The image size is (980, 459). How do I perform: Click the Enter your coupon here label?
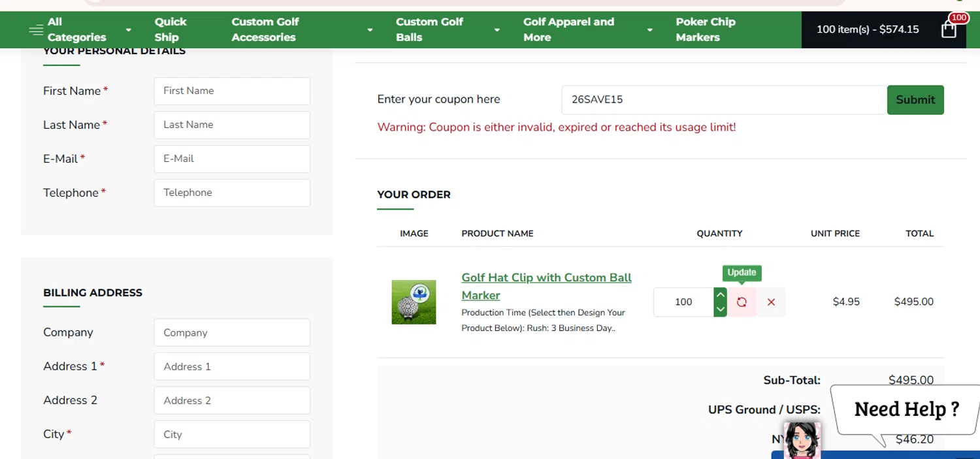coord(438,99)
